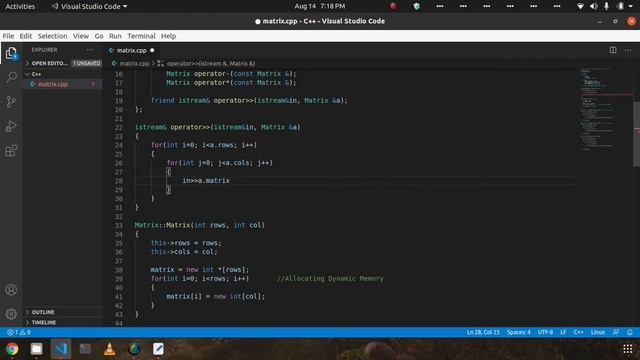This screenshot has width=640, height=360.
Task: Launch VLC media player from dock
Action: click(109, 349)
